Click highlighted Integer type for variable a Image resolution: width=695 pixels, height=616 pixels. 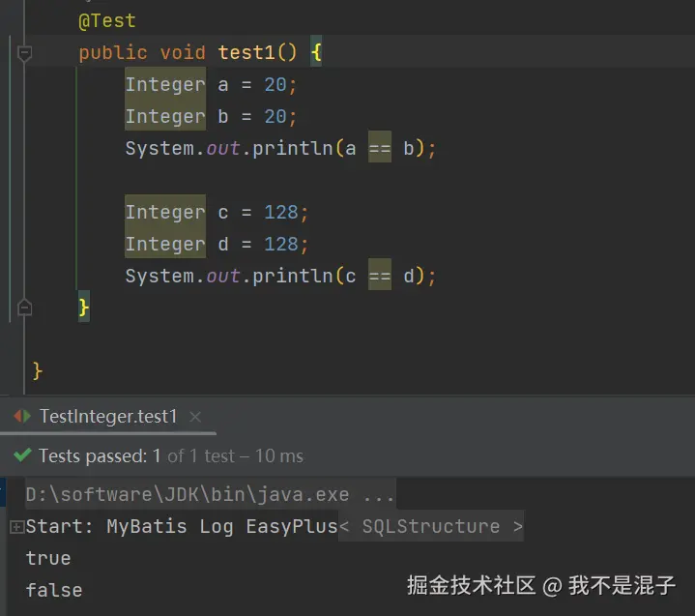pyautogui.click(x=164, y=84)
